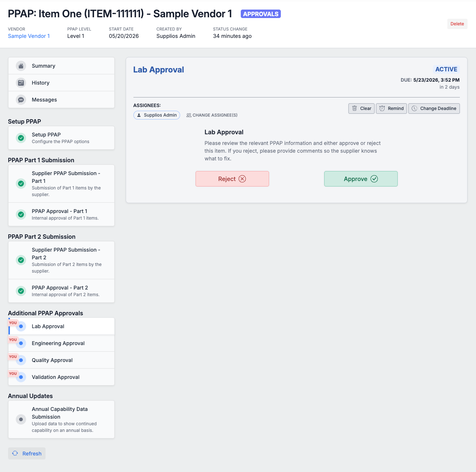Image resolution: width=476 pixels, height=472 pixels.
Task: Click the APPROVALS status badge
Action: click(261, 14)
